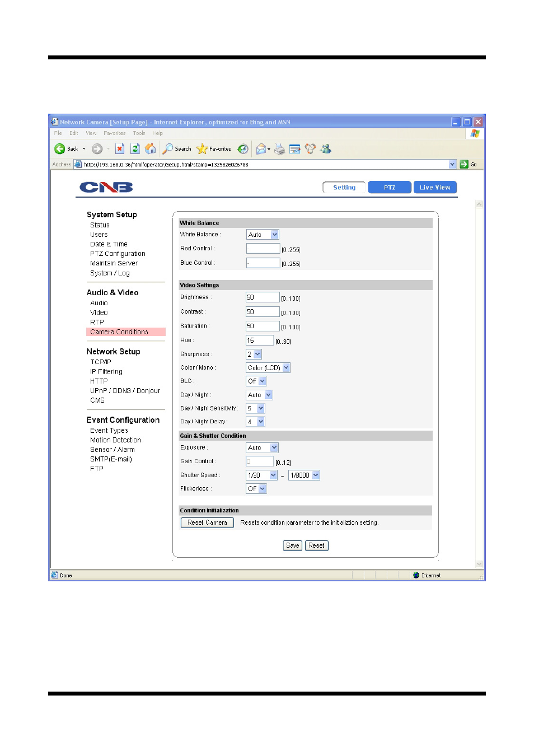This screenshot has height=756, width=534.
Task: Open the Flickerless Off dropdown
Action: (256, 489)
